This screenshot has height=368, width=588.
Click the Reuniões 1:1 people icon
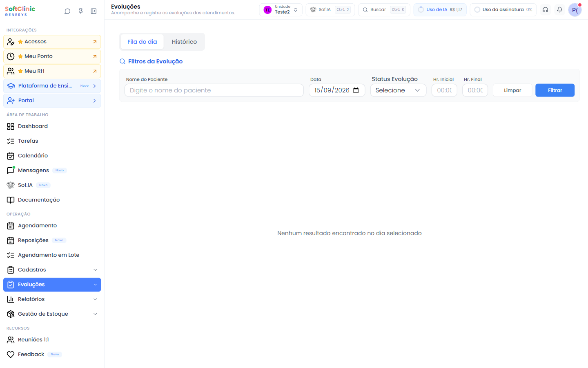point(11,340)
